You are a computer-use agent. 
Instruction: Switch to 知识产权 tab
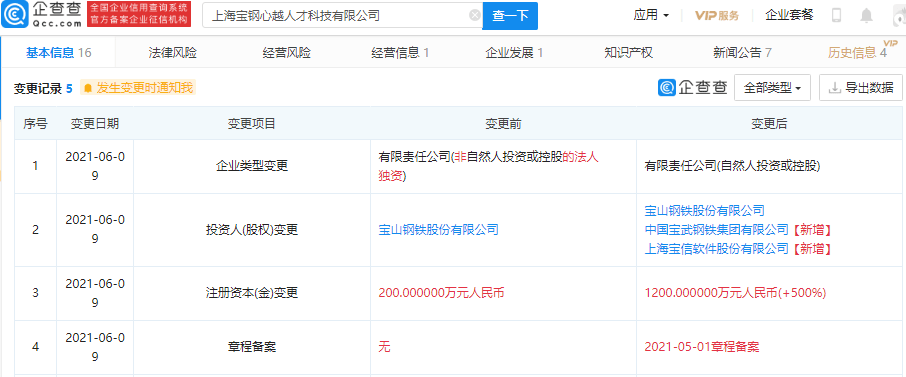[x=628, y=53]
